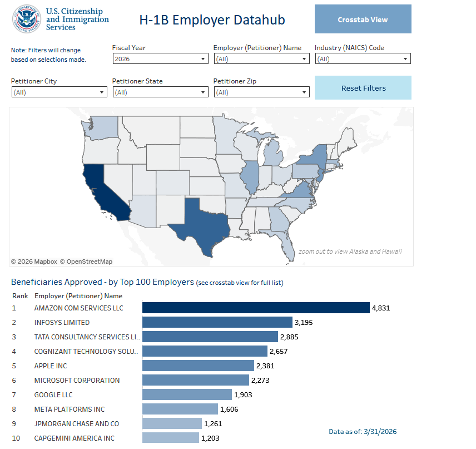
Task: Click the 'CAPGEMINI AMERICA INC' name
Action: (75, 438)
